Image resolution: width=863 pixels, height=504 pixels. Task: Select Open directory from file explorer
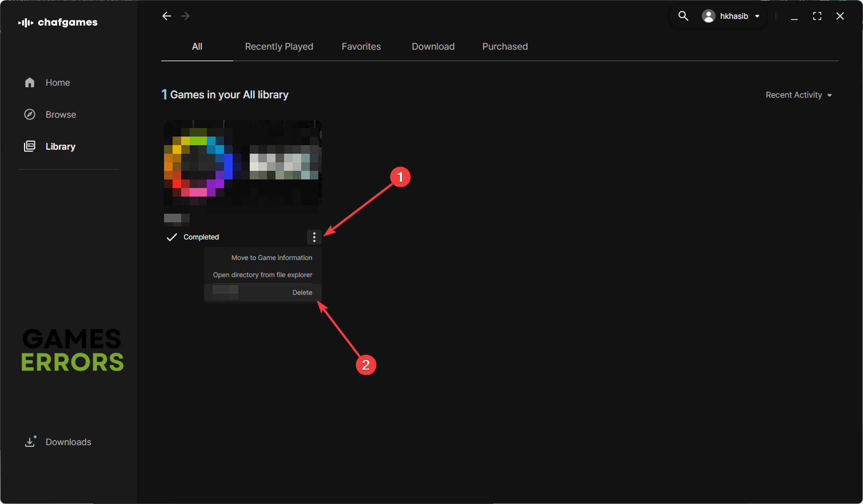263,275
